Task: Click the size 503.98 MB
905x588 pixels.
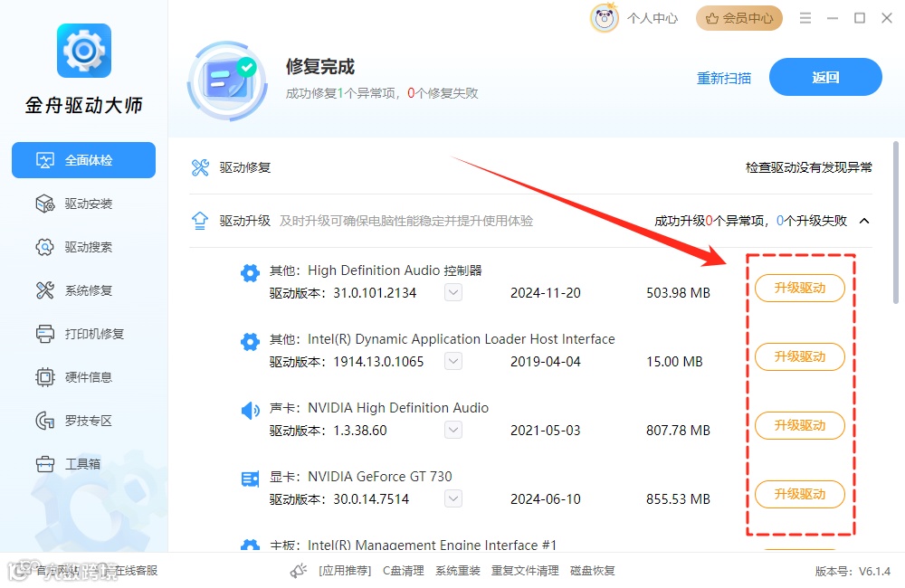Action: coord(678,292)
